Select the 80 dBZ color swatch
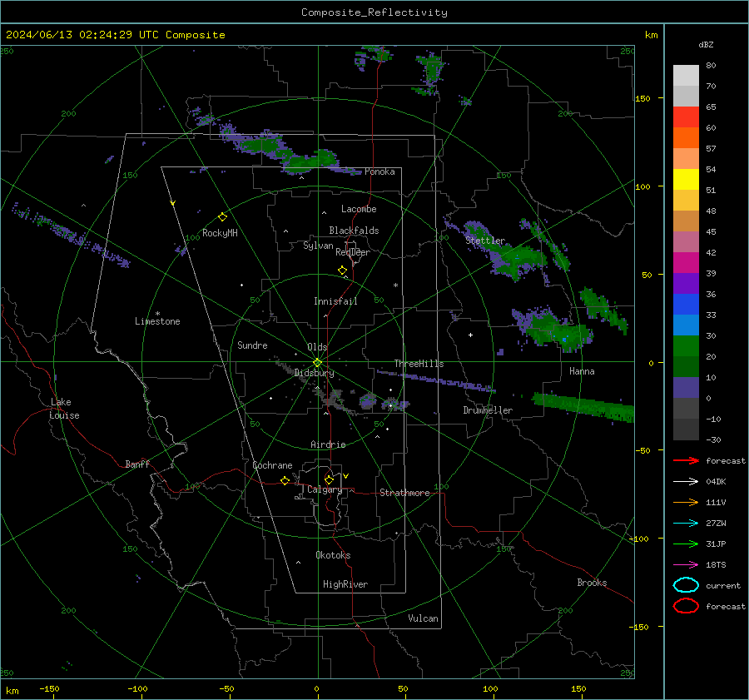This screenshot has height=700, width=749. (686, 75)
